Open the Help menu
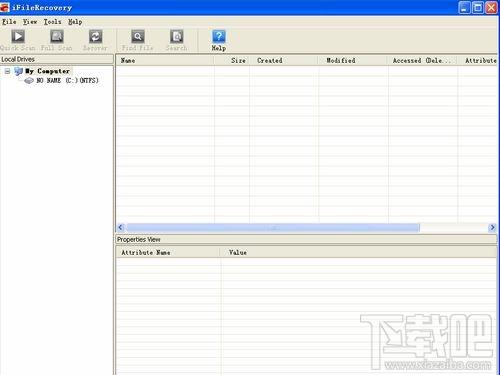This screenshot has height=375, width=500. (75, 22)
